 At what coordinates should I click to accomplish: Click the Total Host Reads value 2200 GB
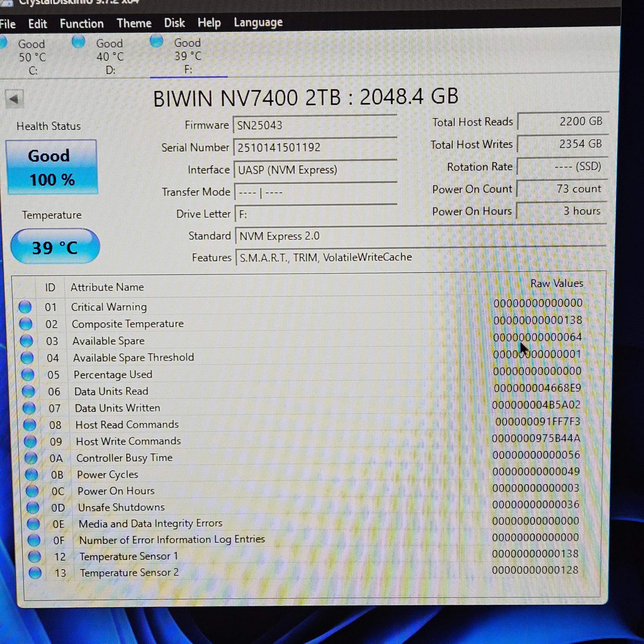(563, 121)
